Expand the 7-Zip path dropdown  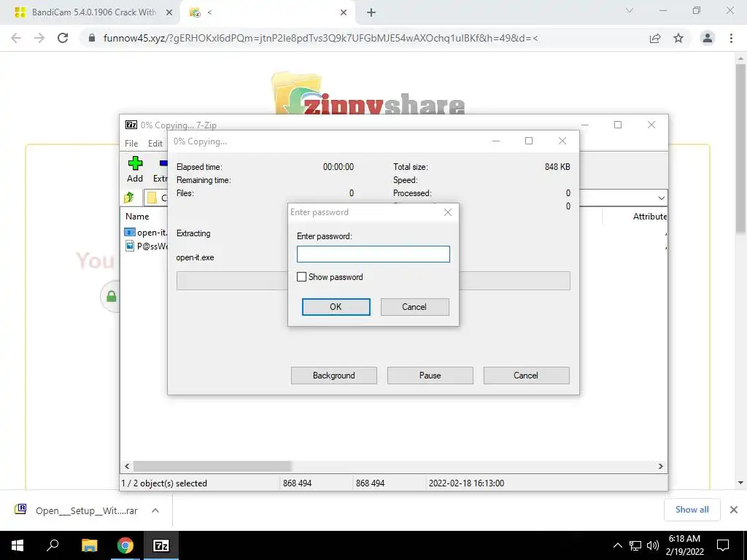point(661,198)
